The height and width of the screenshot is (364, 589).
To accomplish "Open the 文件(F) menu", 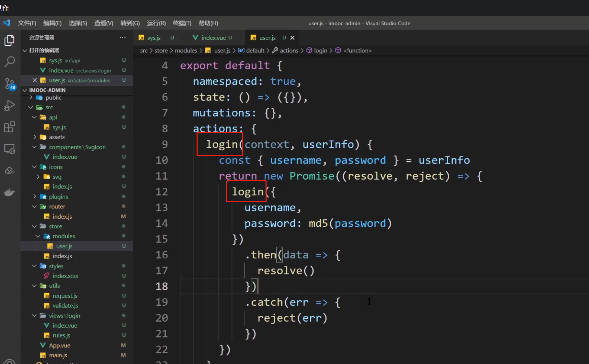I will pos(27,23).
